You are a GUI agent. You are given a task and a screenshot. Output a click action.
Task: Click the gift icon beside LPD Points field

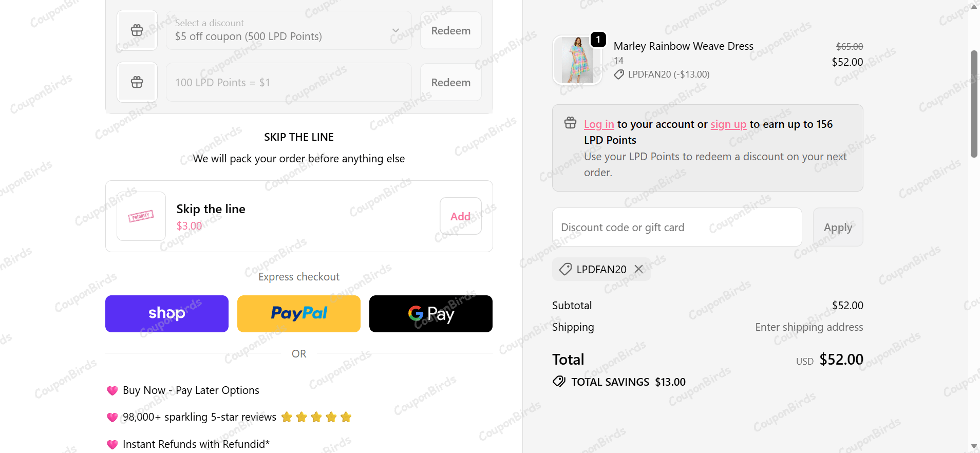[x=137, y=82]
